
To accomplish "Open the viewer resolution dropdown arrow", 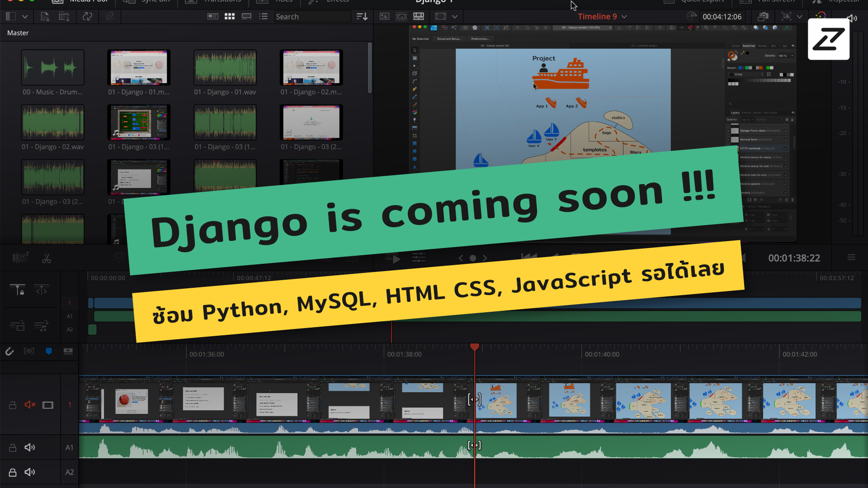I will pos(455,17).
